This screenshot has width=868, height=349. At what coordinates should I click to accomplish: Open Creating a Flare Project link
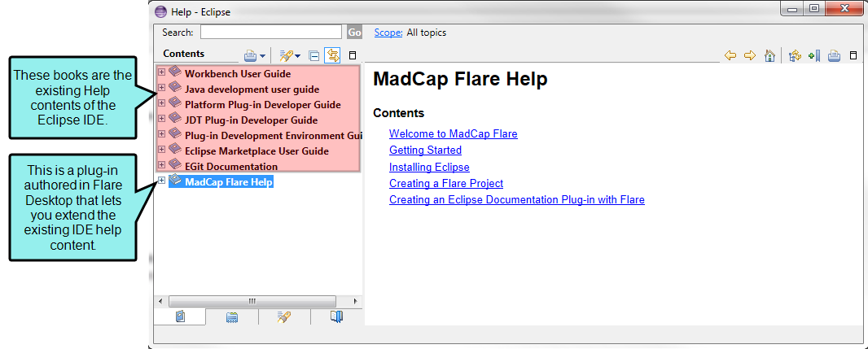(446, 183)
